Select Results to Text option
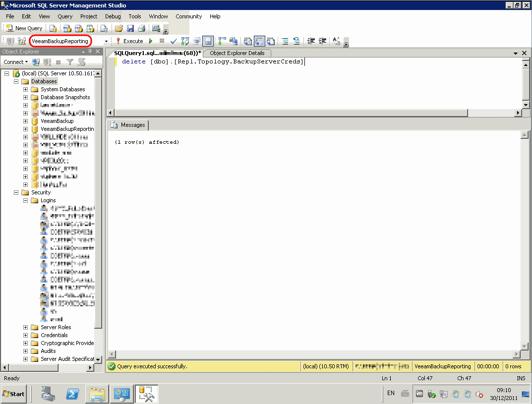Image resolution: width=532 pixels, height=404 pixels. tap(248, 41)
